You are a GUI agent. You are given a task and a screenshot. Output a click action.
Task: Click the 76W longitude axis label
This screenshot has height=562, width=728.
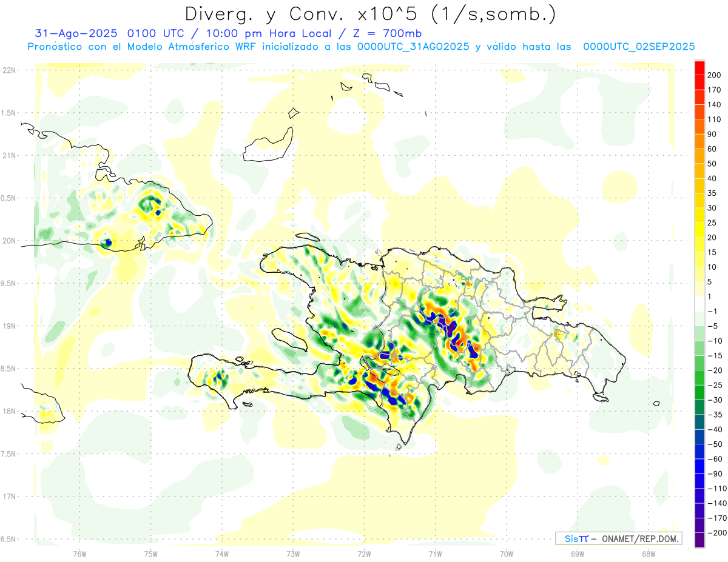coord(79,554)
